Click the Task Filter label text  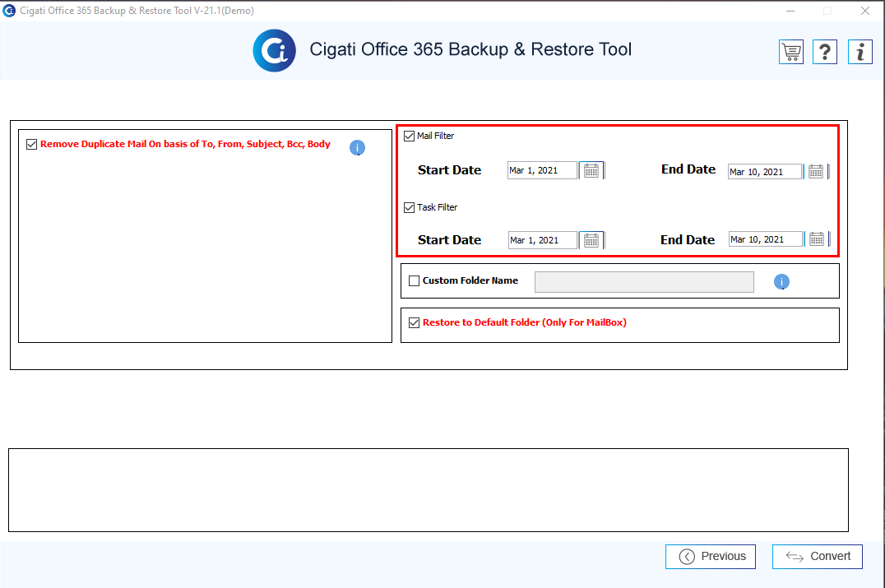[x=437, y=208]
